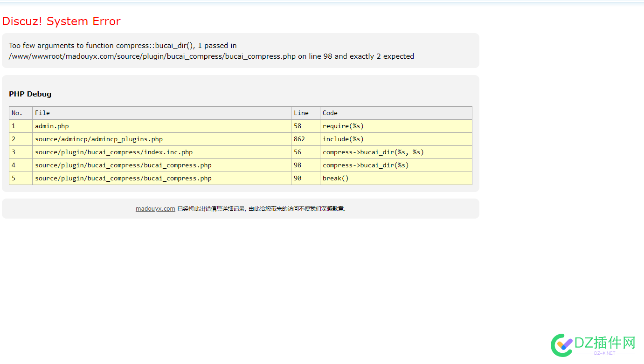
Task: Select line number 862 cell
Action: (305, 139)
